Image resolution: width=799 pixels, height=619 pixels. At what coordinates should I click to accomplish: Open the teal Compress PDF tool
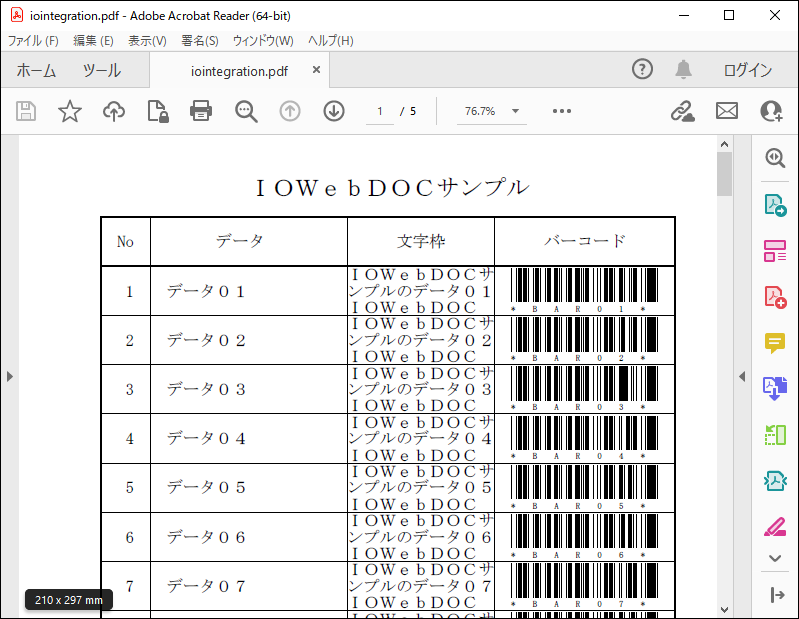coord(775,480)
